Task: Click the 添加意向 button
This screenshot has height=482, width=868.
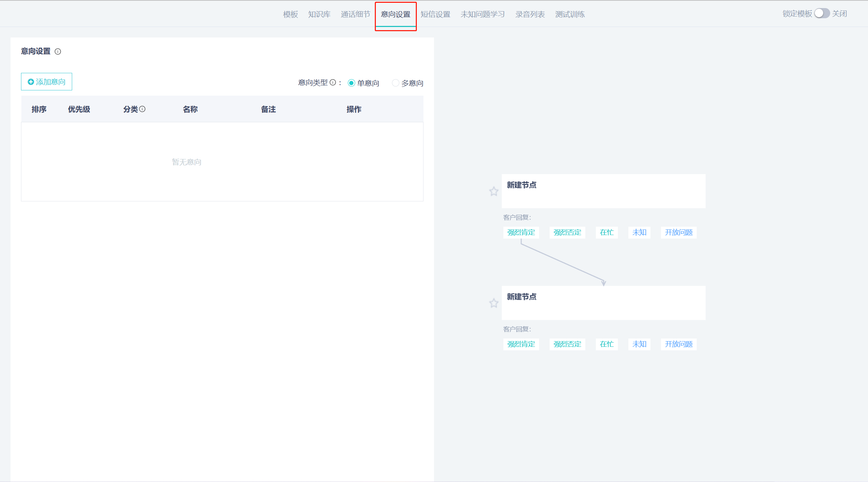Action: (x=47, y=82)
